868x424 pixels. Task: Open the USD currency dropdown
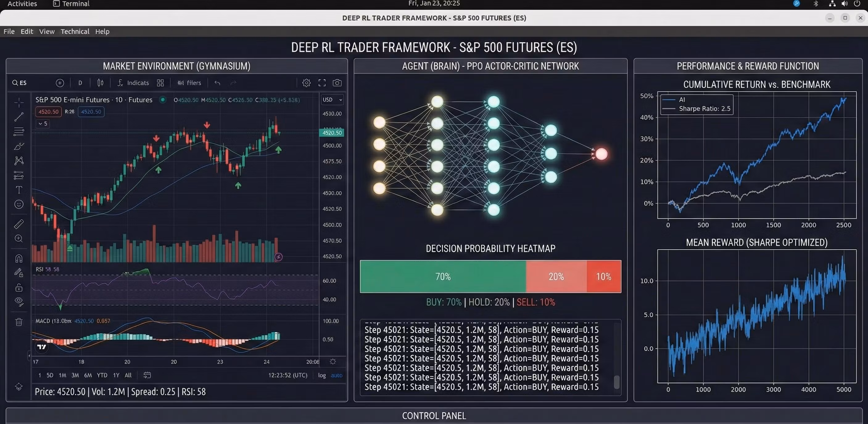pyautogui.click(x=332, y=100)
